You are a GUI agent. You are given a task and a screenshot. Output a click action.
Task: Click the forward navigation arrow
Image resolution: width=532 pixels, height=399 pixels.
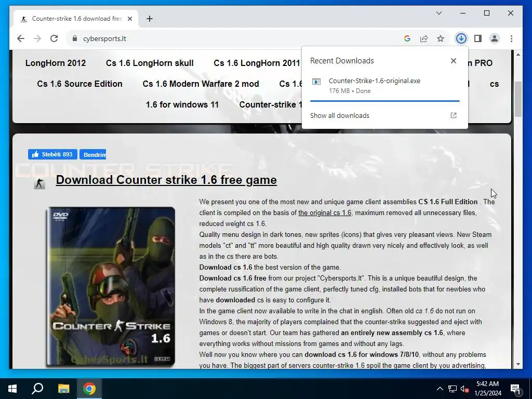(x=37, y=38)
